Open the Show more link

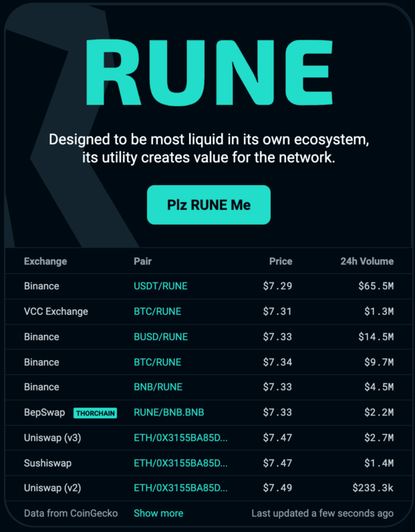click(158, 513)
